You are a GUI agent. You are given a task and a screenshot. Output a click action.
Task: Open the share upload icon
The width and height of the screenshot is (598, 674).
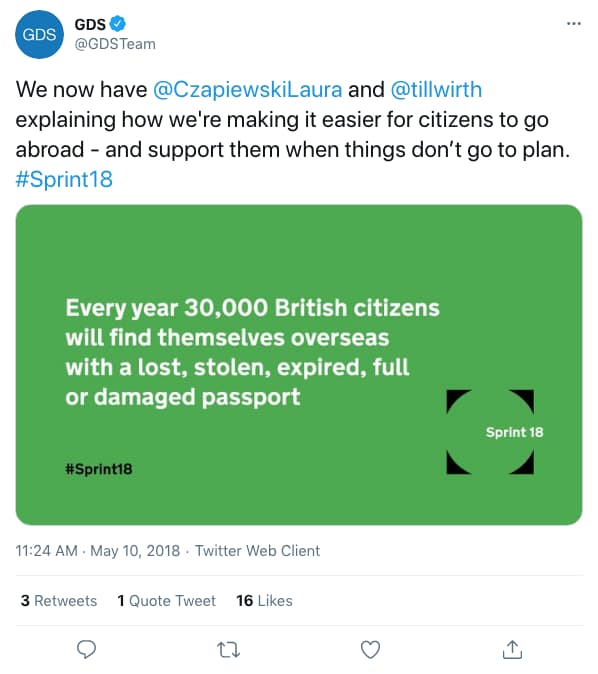click(512, 649)
